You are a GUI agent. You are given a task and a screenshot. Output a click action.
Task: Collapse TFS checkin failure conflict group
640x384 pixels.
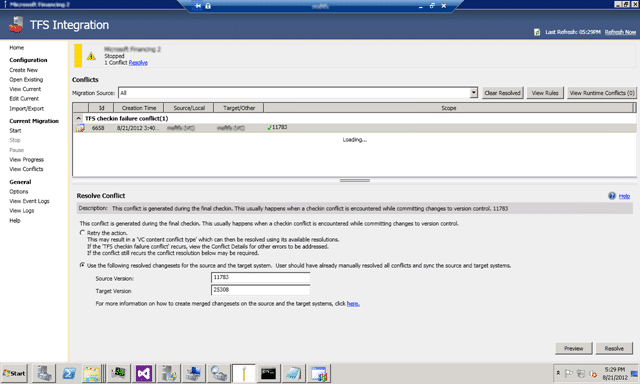tap(78, 118)
